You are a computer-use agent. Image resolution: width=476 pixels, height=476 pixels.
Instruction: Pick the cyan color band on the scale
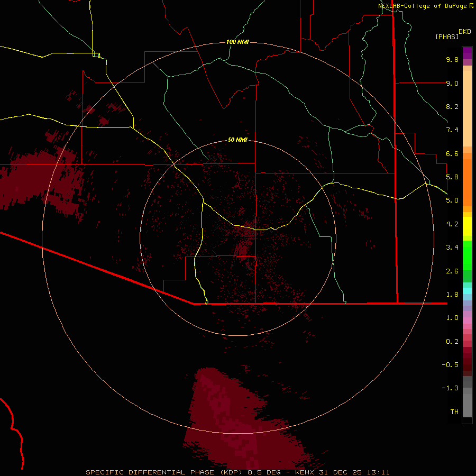click(467, 291)
